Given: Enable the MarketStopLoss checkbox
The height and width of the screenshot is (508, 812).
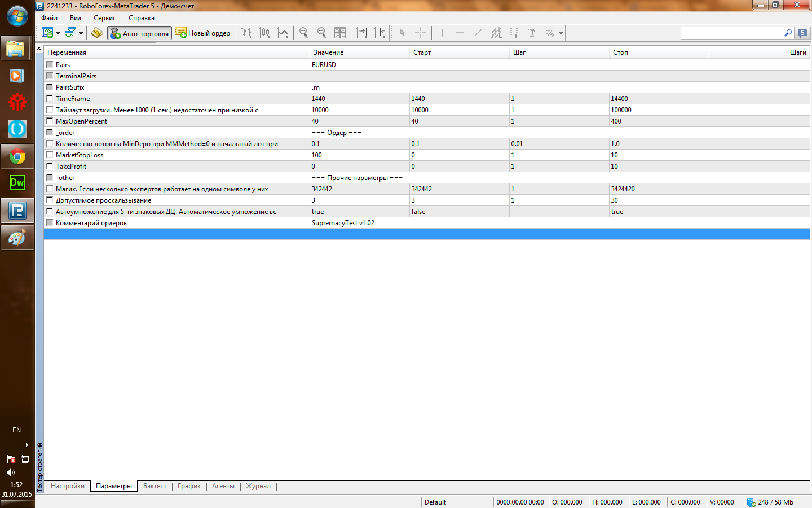Looking at the screenshot, I should (x=50, y=155).
